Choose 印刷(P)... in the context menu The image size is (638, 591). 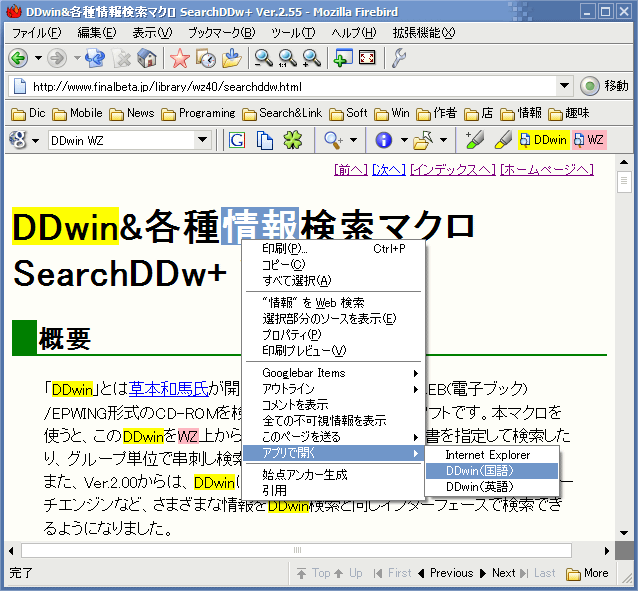334,249
